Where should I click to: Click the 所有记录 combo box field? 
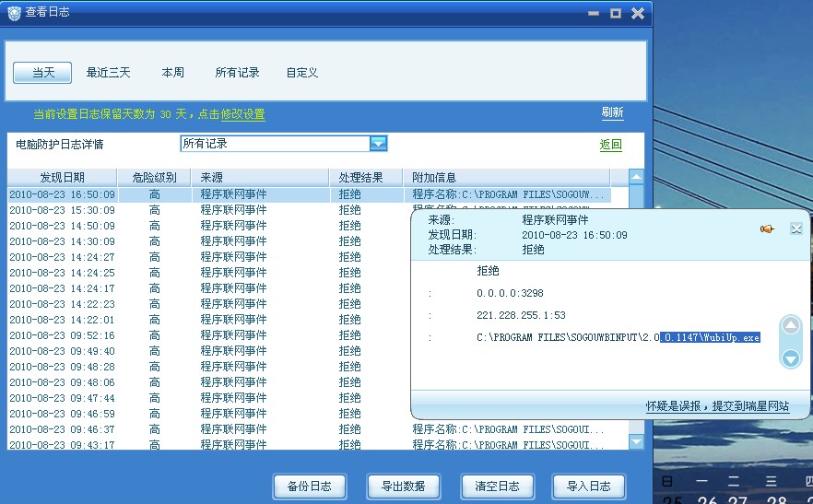(x=284, y=144)
